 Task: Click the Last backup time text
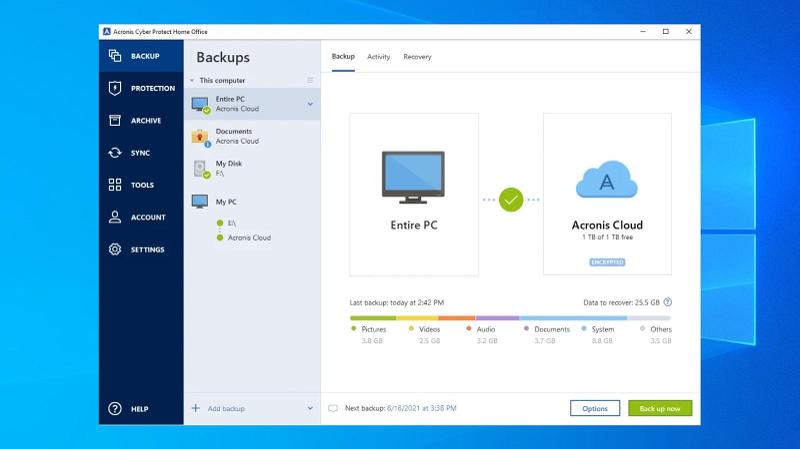(x=396, y=303)
